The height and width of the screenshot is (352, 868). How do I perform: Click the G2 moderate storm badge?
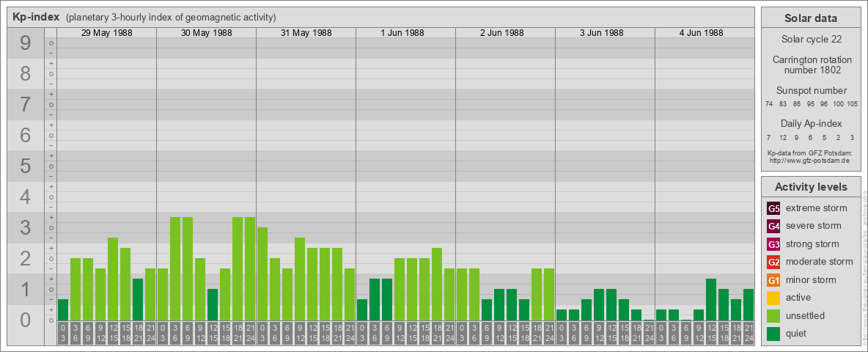(773, 262)
